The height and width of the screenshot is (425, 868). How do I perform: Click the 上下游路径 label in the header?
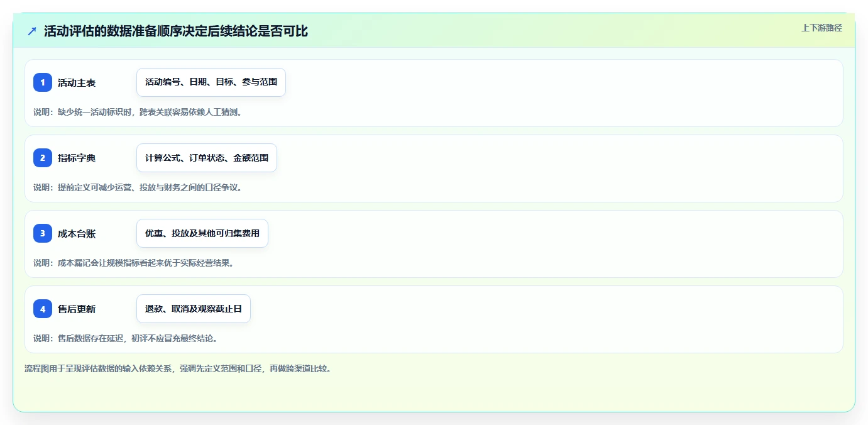click(x=821, y=28)
